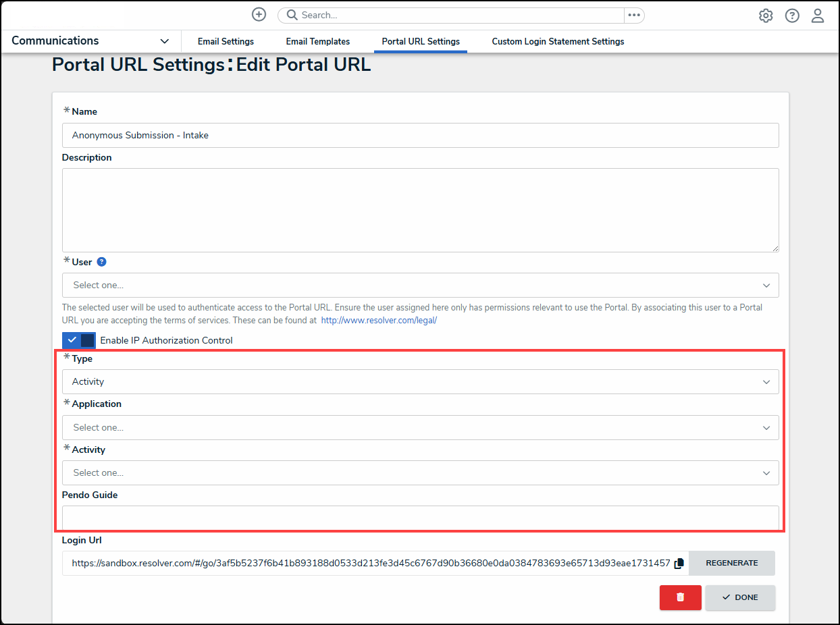Open the admin settings gear
This screenshot has height=625, width=840.
766,16
